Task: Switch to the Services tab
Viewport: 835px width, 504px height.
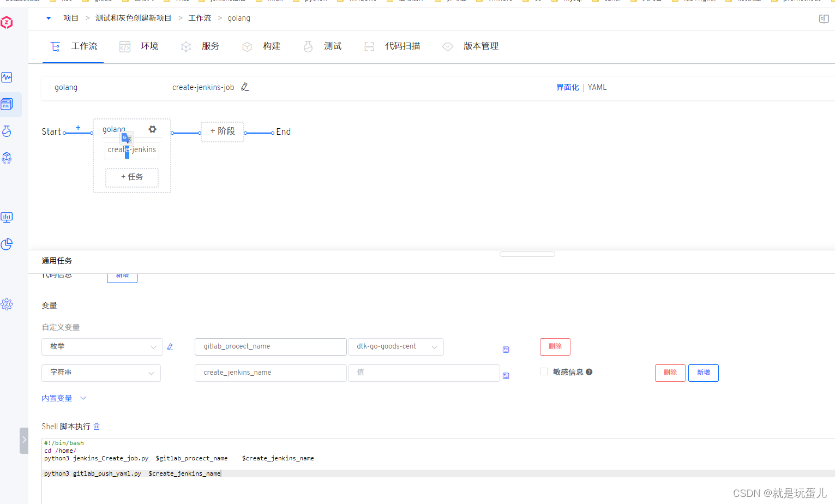Action: (x=200, y=46)
